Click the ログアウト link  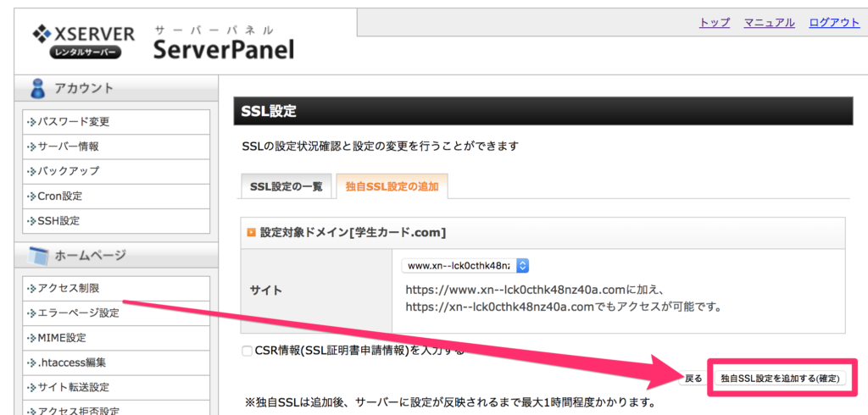pos(834,23)
